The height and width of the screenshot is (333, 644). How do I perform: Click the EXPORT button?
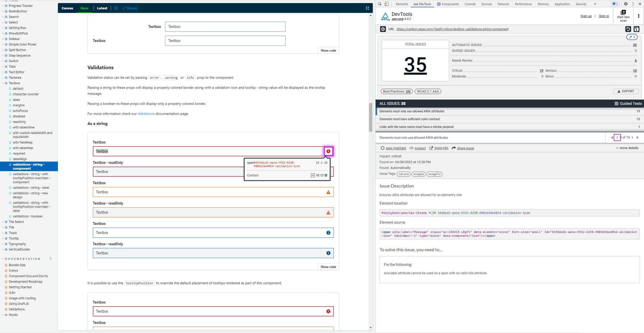point(626,91)
